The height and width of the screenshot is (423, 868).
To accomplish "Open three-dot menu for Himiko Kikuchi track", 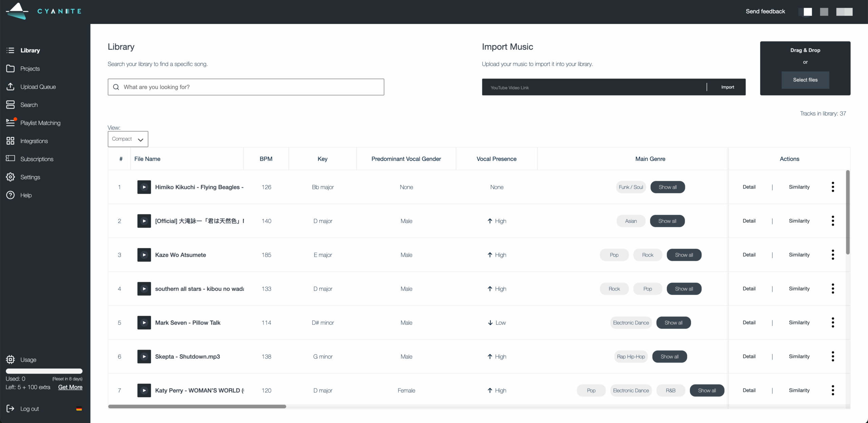I will pyautogui.click(x=833, y=187).
